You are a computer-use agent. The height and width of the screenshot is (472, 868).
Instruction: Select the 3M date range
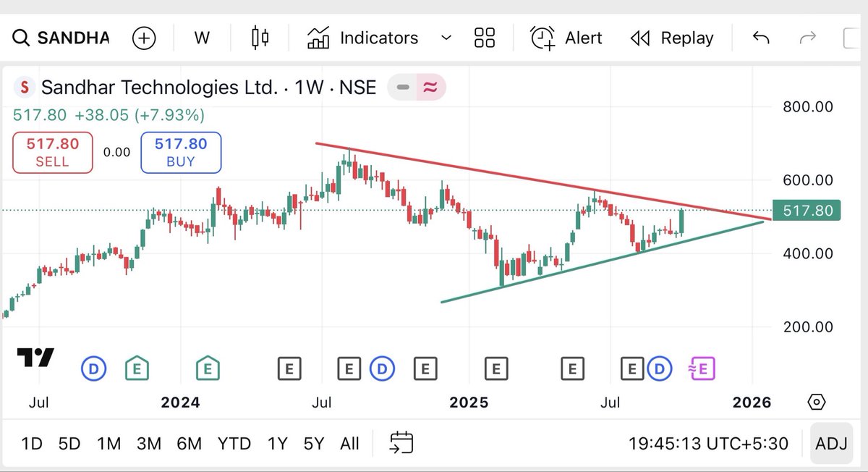click(148, 443)
